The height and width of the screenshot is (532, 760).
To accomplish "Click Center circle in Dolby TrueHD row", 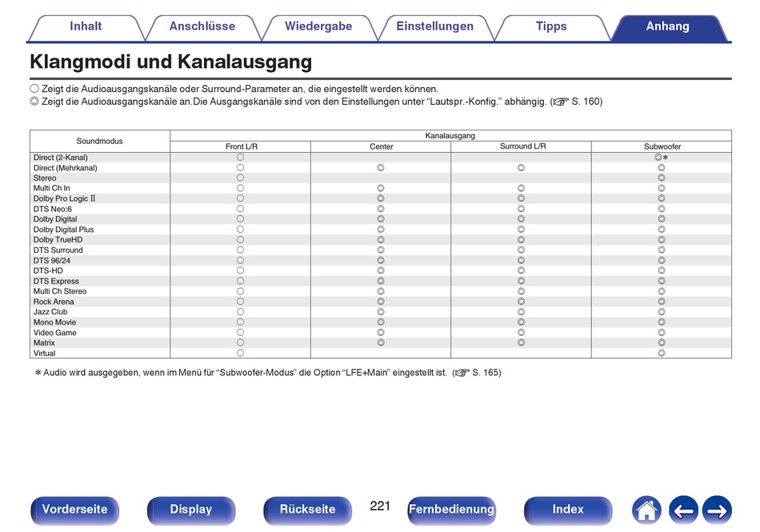I will (x=381, y=240).
